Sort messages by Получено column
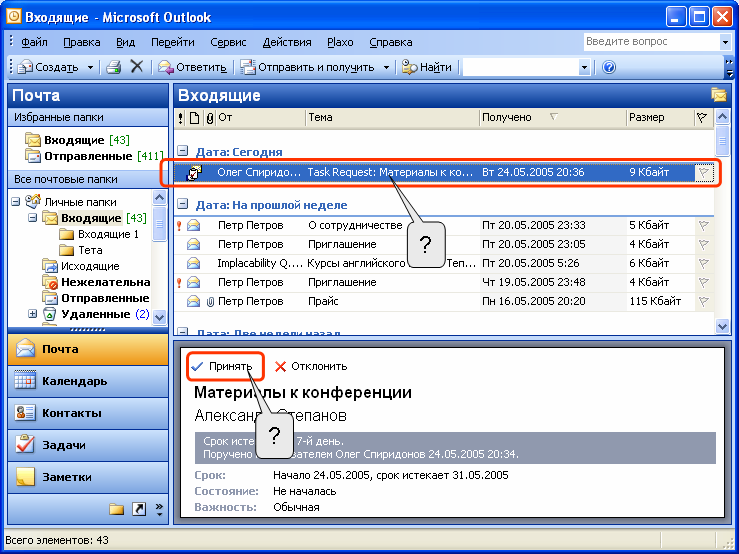 click(552, 118)
